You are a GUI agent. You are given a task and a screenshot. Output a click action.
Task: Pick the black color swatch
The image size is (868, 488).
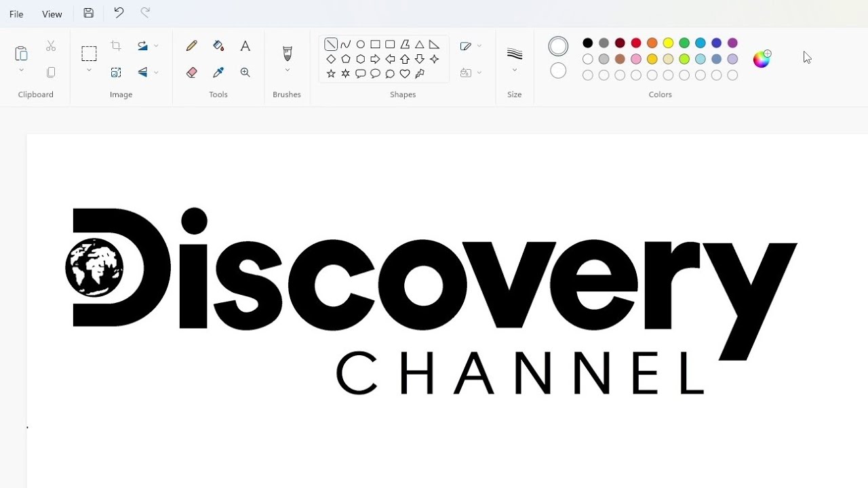coord(588,43)
